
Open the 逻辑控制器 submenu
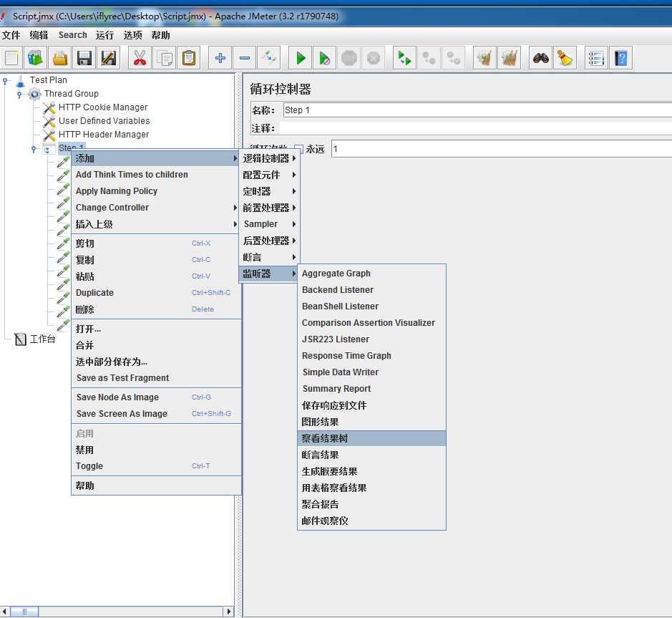tap(269, 158)
